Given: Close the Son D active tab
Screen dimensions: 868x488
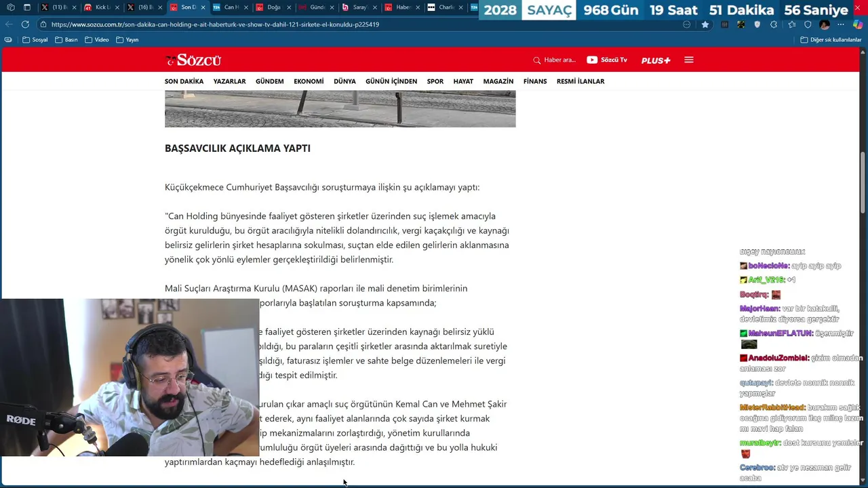Looking at the screenshot, I should [203, 7].
